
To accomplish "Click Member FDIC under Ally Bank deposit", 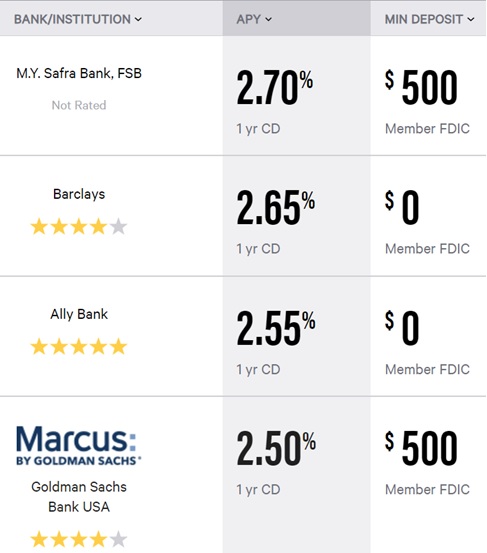I will point(427,369).
